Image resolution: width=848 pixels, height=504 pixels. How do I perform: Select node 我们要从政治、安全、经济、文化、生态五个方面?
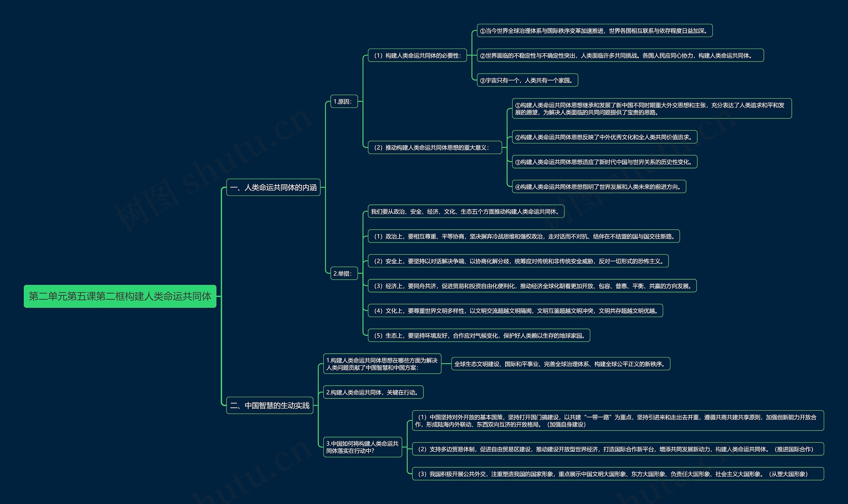pyautogui.click(x=466, y=211)
